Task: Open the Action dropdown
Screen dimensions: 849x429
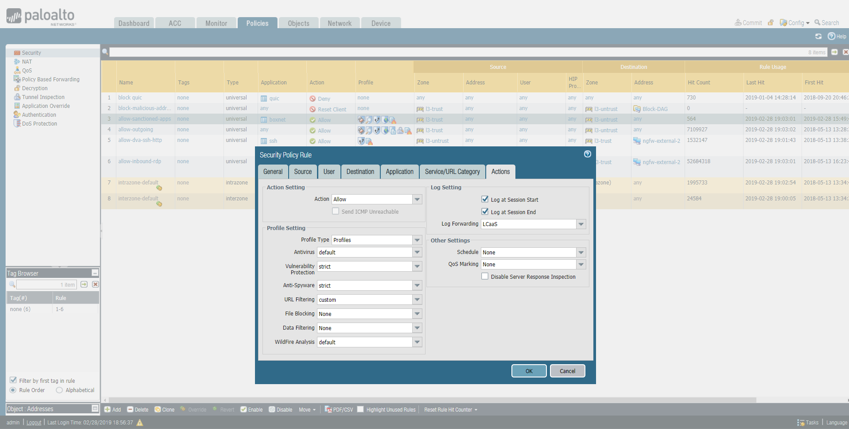Action: (x=417, y=199)
